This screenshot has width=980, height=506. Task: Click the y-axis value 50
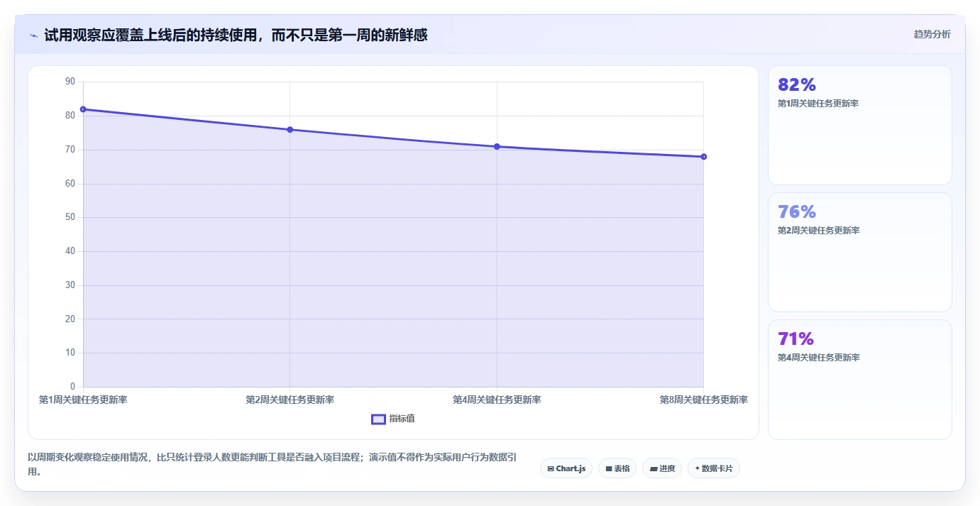point(70,217)
